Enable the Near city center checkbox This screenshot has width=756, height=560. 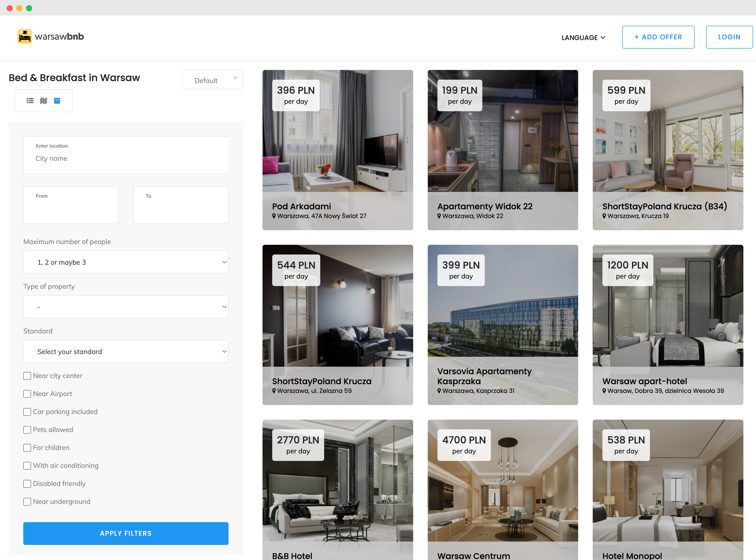[x=27, y=376]
